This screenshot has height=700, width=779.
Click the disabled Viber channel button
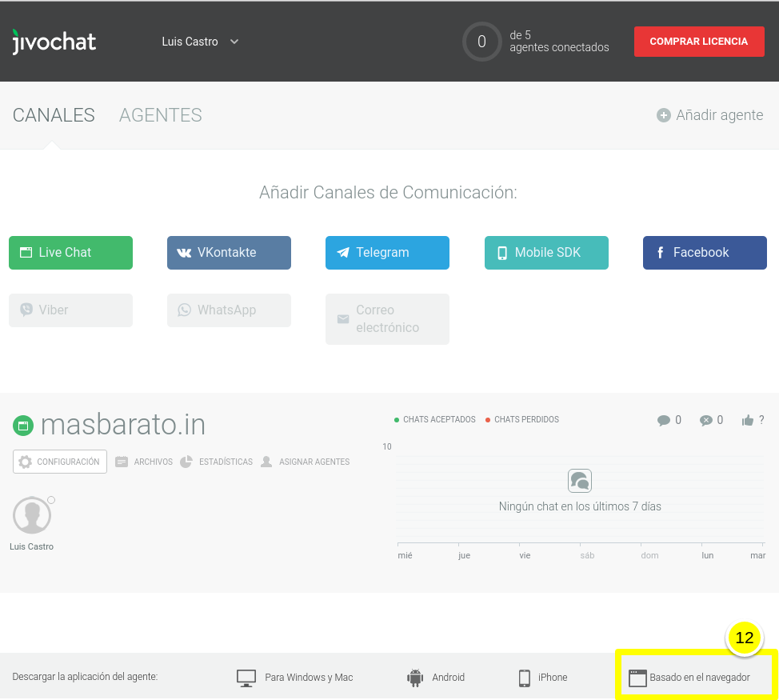click(x=70, y=310)
